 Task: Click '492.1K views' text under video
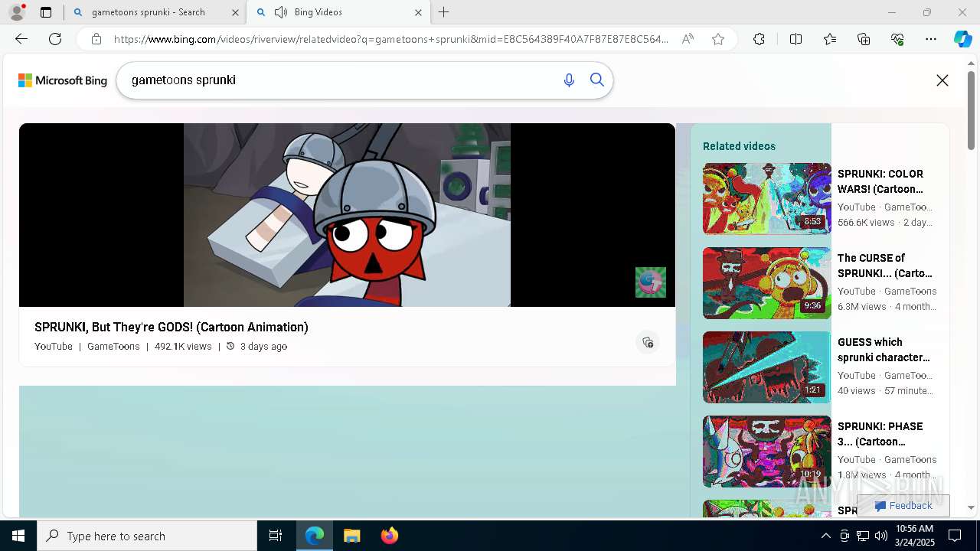click(183, 347)
